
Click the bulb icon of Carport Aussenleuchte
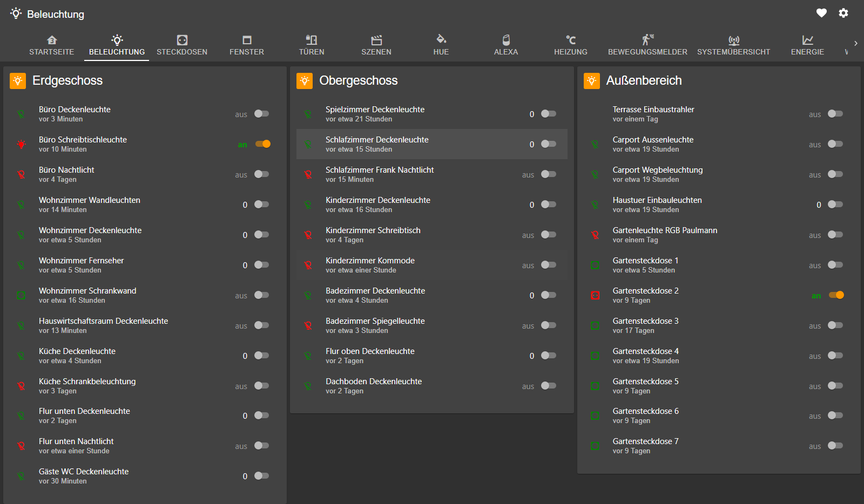(595, 144)
